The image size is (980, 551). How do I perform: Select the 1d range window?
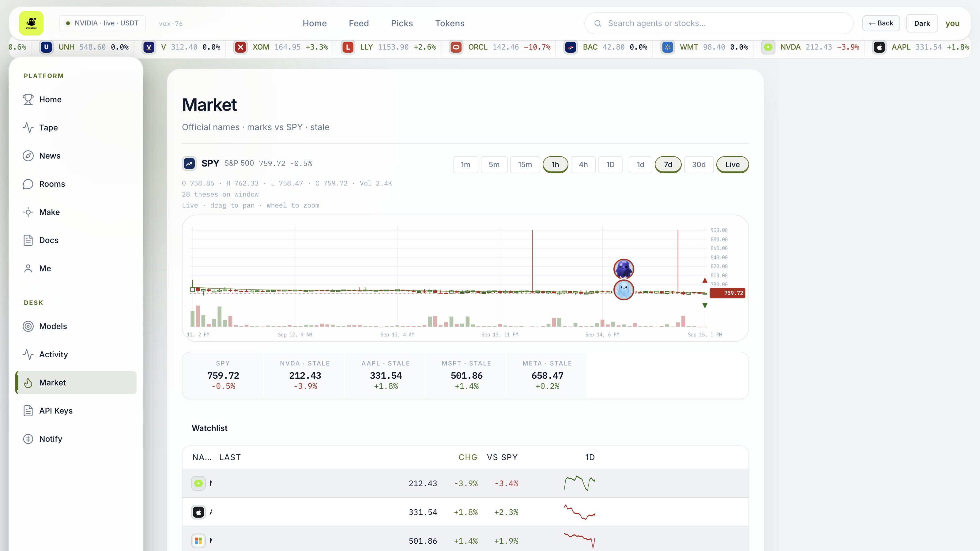point(640,165)
